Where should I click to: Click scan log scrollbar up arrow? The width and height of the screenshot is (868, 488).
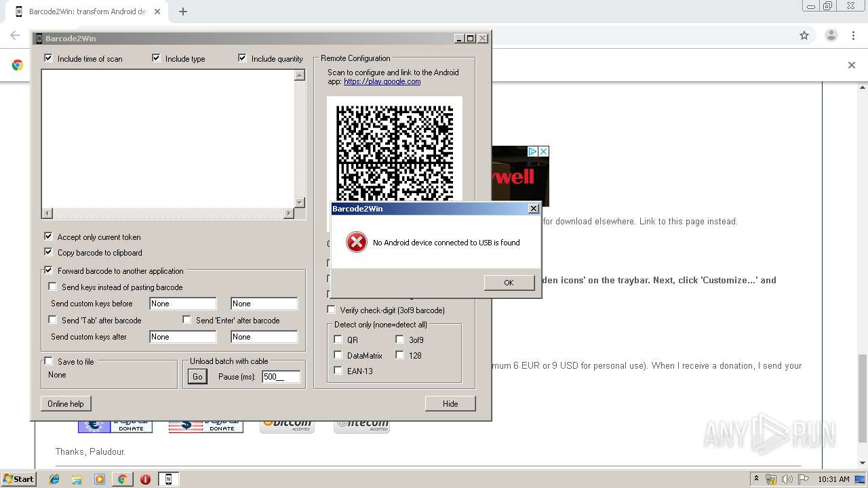click(x=300, y=75)
